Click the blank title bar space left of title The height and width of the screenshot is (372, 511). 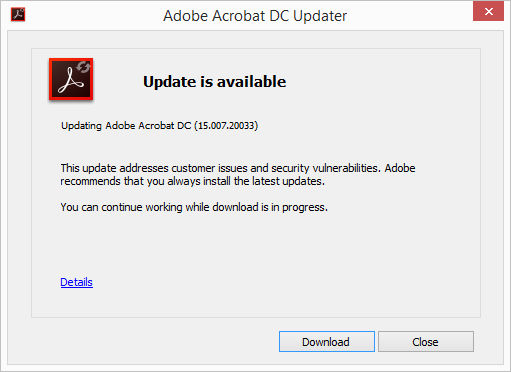[93, 16]
